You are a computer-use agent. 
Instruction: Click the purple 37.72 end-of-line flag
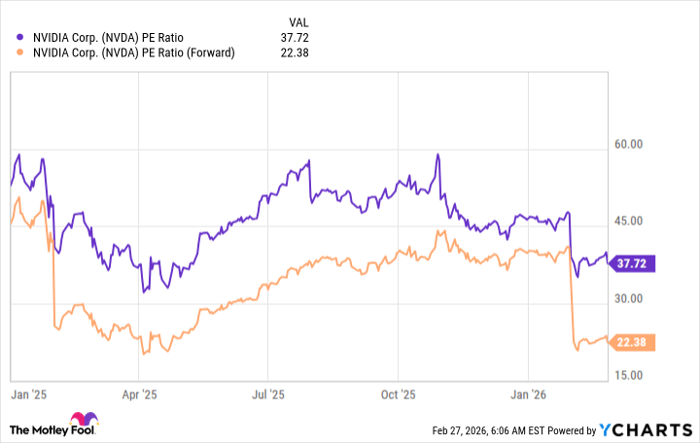point(632,261)
